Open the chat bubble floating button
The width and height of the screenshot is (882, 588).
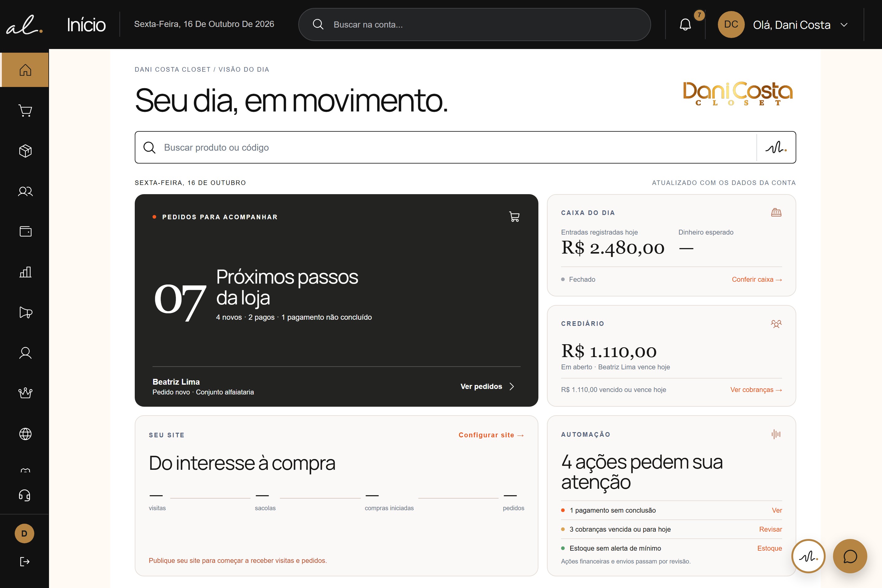(x=850, y=556)
